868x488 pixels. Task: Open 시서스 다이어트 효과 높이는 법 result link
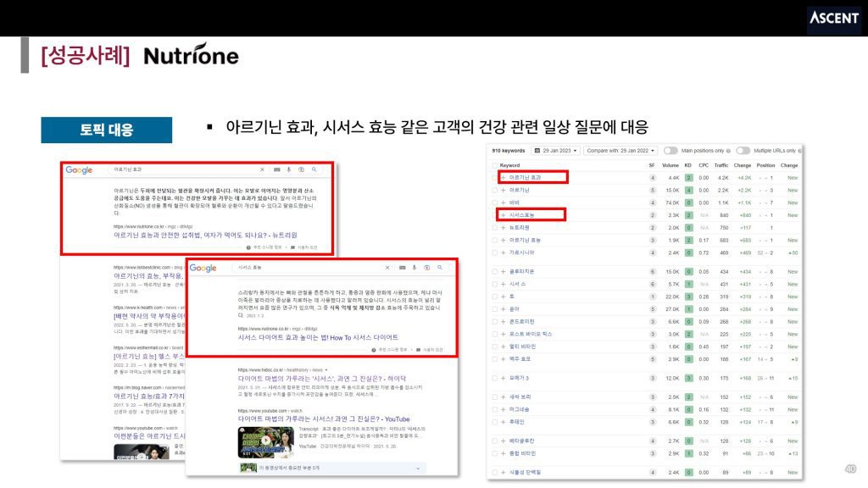tap(318, 337)
